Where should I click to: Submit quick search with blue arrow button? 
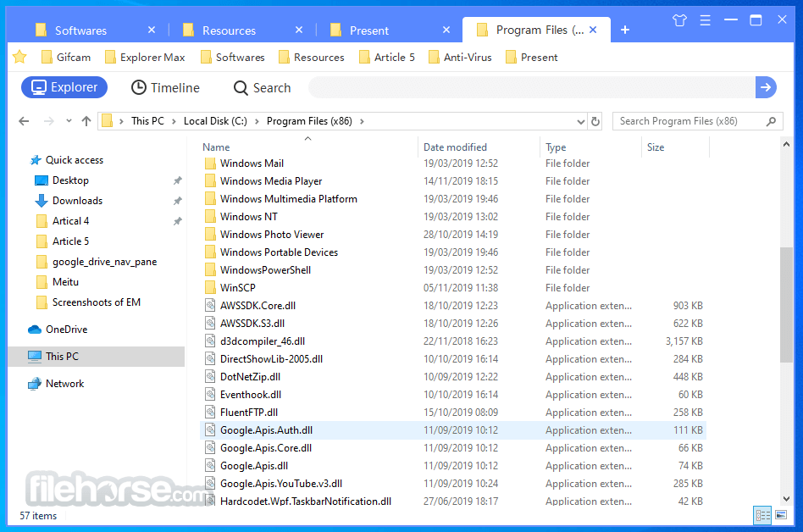pos(766,87)
